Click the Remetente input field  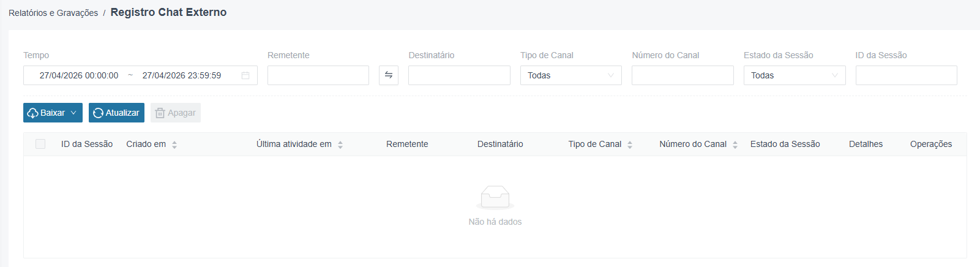click(318, 75)
